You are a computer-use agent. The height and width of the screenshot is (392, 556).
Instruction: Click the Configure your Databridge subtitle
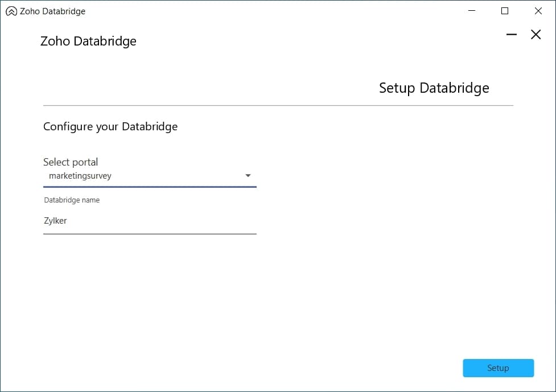coord(110,126)
